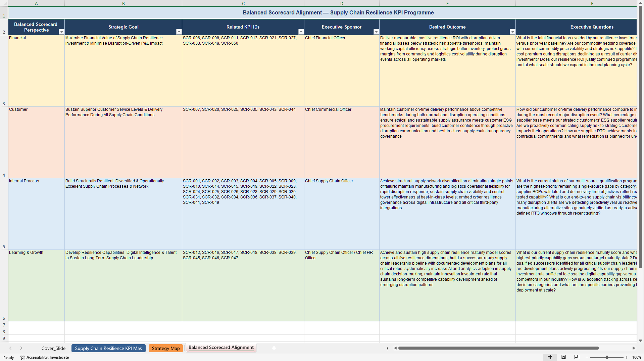Switch to the Cover_Slide sheet tab

(x=53, y=348)
